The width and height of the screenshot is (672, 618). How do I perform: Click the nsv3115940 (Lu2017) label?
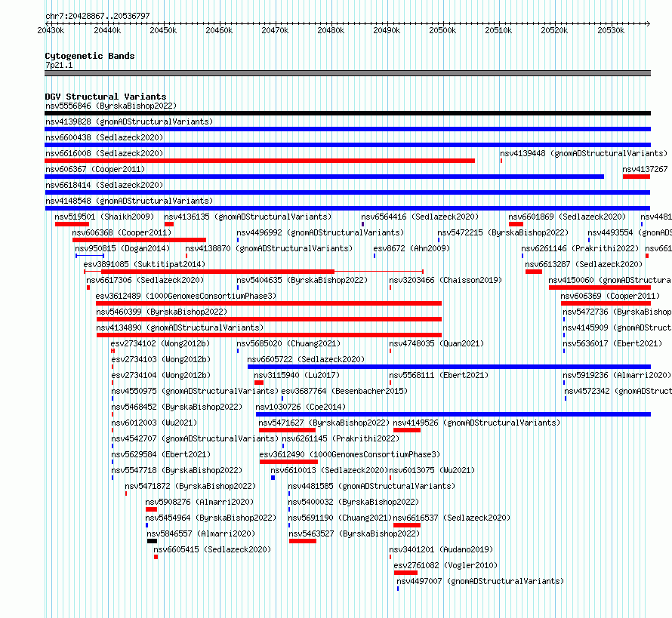click(x=297, y=375)
